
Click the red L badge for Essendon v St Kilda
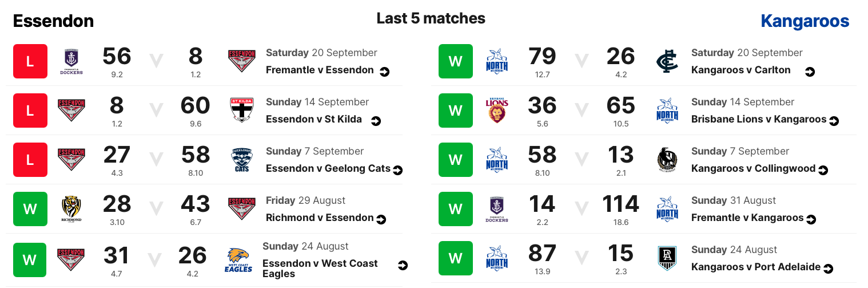30,111
